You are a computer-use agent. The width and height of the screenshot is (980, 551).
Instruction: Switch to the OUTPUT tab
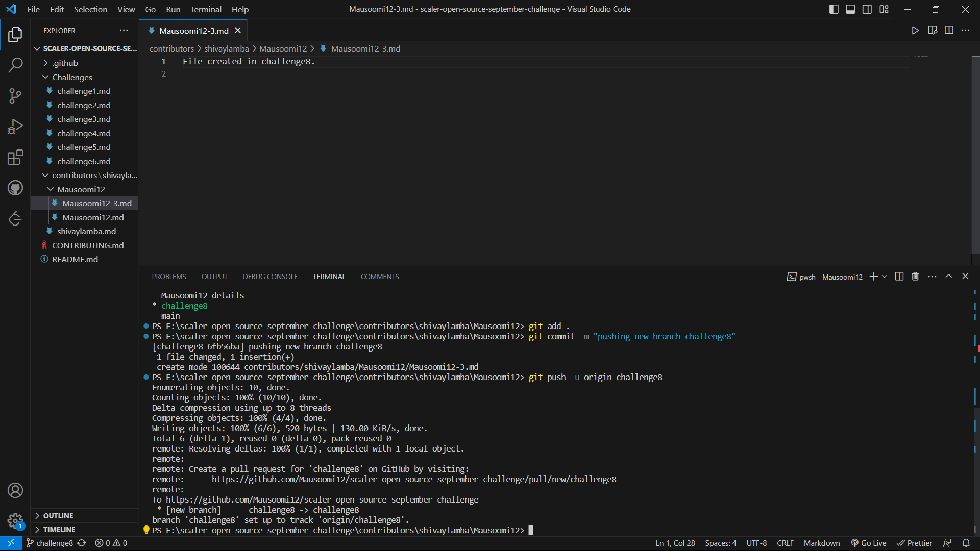click(214, 276)
